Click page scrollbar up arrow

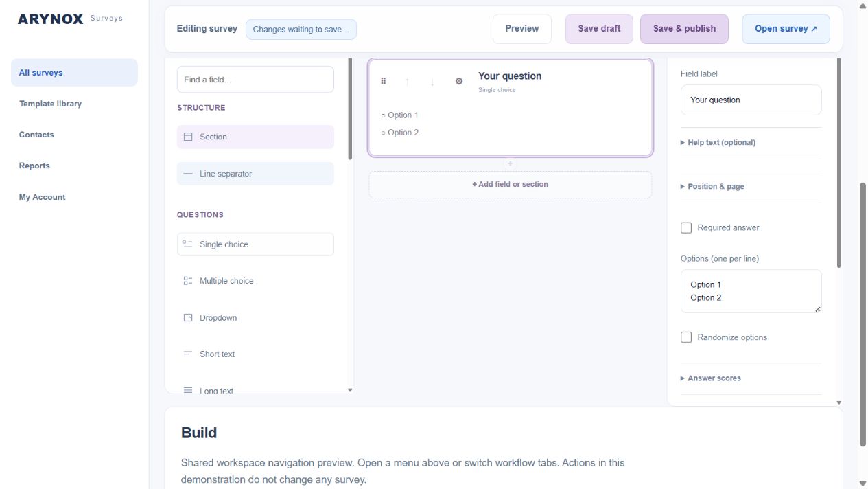click(863, 5)
